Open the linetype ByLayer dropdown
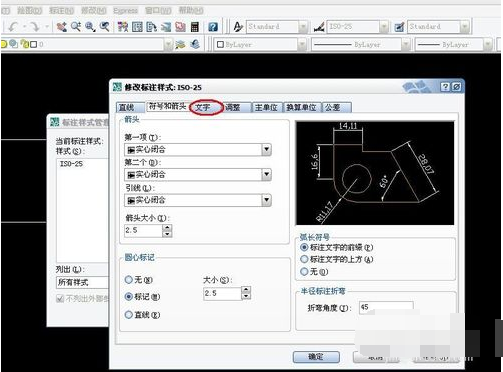Screen dimensions: 503x372 tap(406, 44)
